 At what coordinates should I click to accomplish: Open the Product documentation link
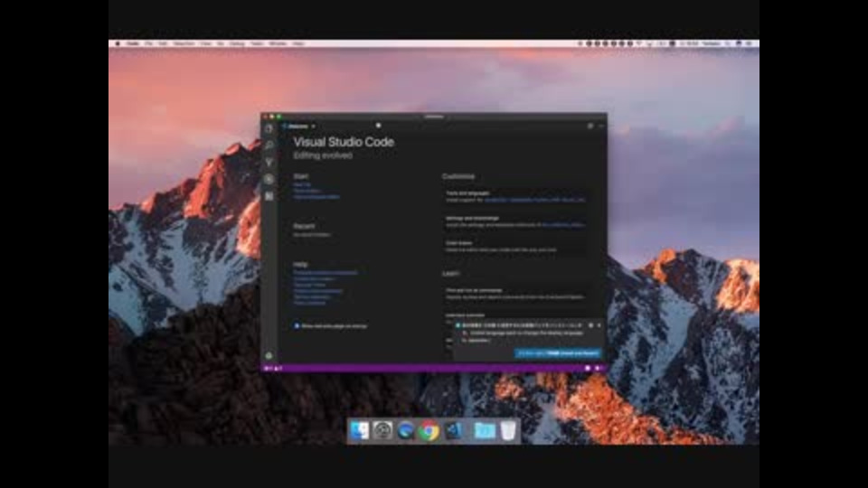pyautogui.click(x=318, y=291)
